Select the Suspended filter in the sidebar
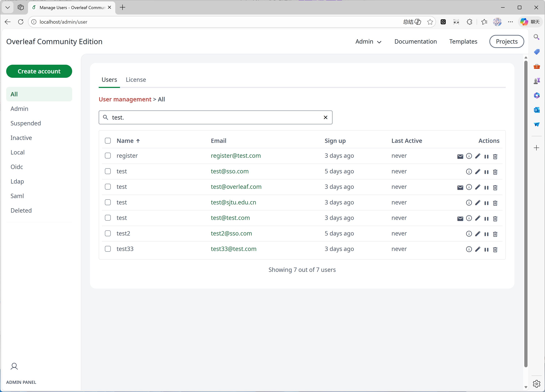Image resolution: width=545 pixels, height=392 pixels. coord(26,123)
